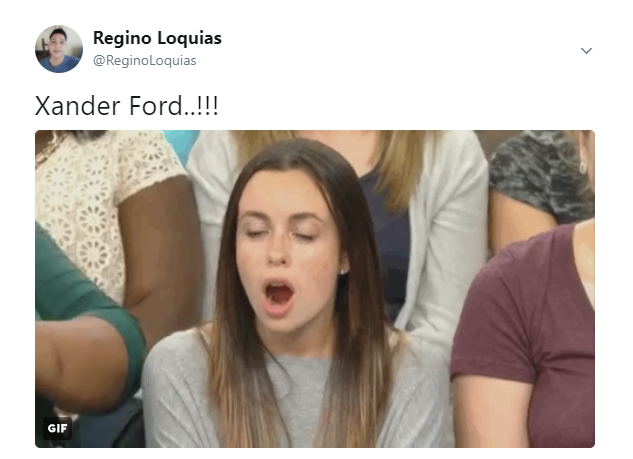Expand the down-arrow next to the tweet header
This screenshot has height=459, width=633.
click(x=586, y=50)
